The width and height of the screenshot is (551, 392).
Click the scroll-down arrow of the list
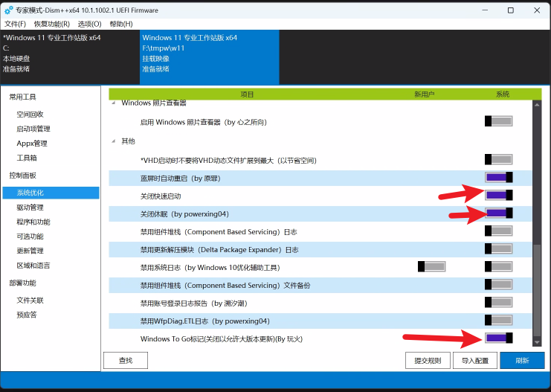538,341
